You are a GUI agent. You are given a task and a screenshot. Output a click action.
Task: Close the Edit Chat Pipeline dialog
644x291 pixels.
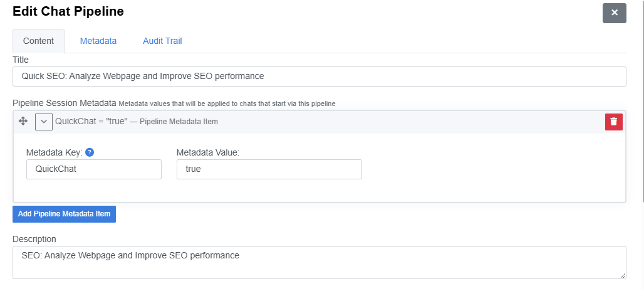(x=614, y=13)
